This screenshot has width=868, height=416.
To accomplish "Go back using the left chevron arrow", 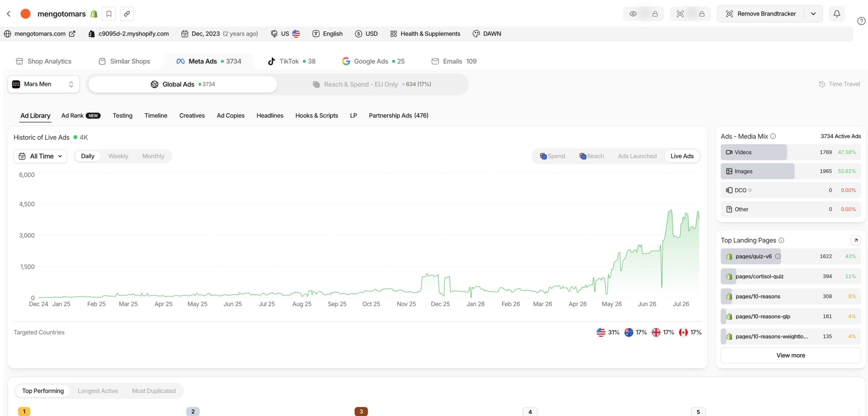I will click(9, 14).
